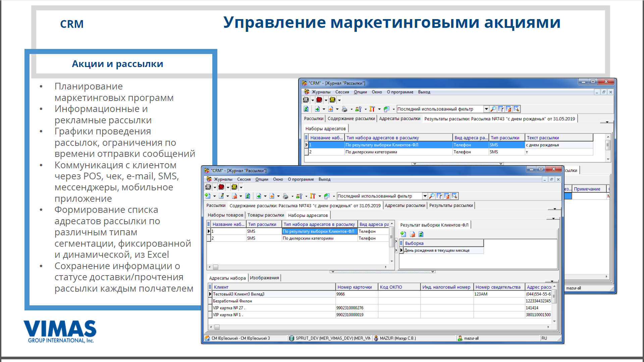Screen dimensions: 644x362
Task: Switch to Изображения tab
Action: point(264,278)
